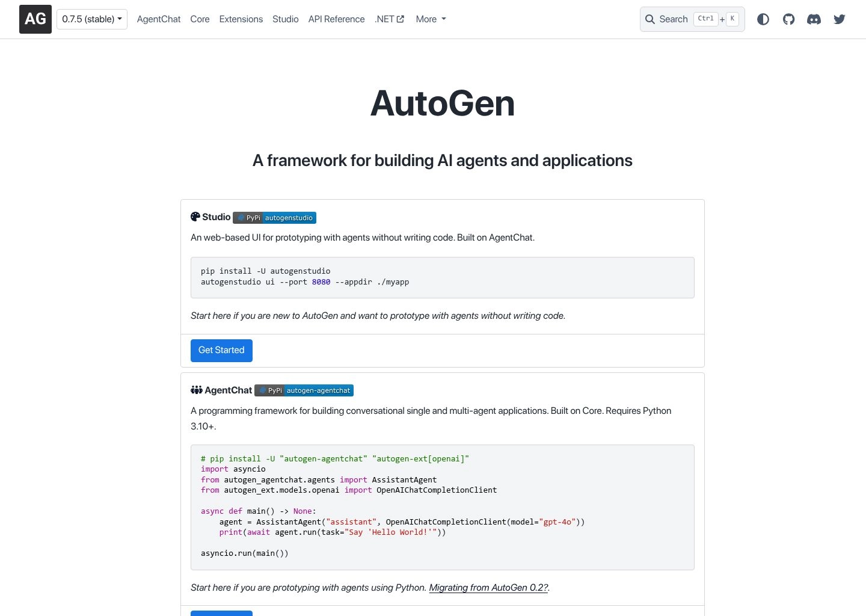Open the API Reference page
This screenshot has height=616, width=866.
tap(337, 19)
